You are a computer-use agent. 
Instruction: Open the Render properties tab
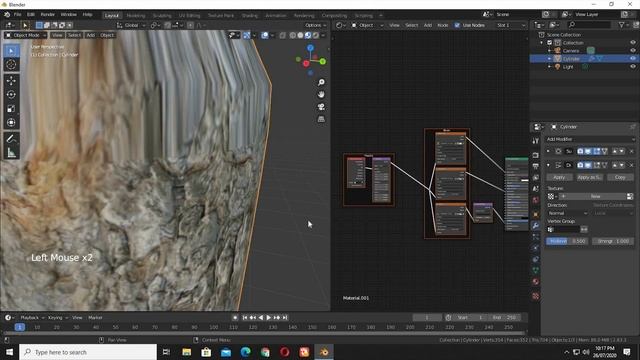point(536,155)
